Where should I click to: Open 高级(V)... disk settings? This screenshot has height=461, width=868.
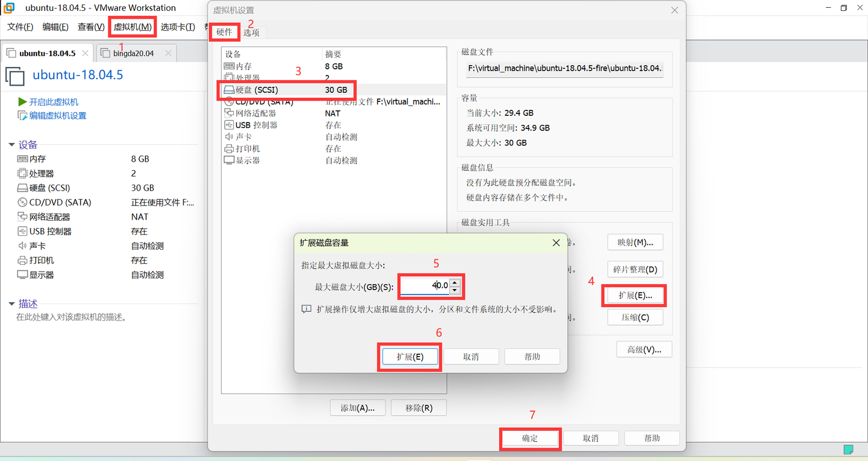pos(644,349)
